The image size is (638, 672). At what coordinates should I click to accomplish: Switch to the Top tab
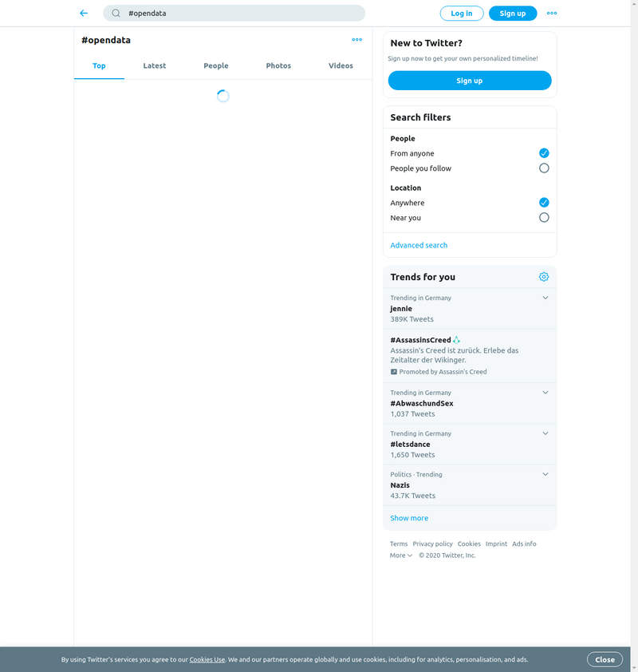click(x=99, y=66)
